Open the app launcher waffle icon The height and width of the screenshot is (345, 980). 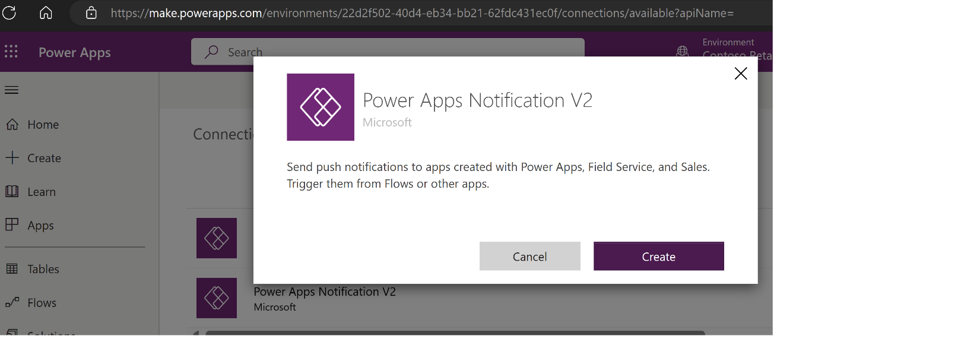11,52
